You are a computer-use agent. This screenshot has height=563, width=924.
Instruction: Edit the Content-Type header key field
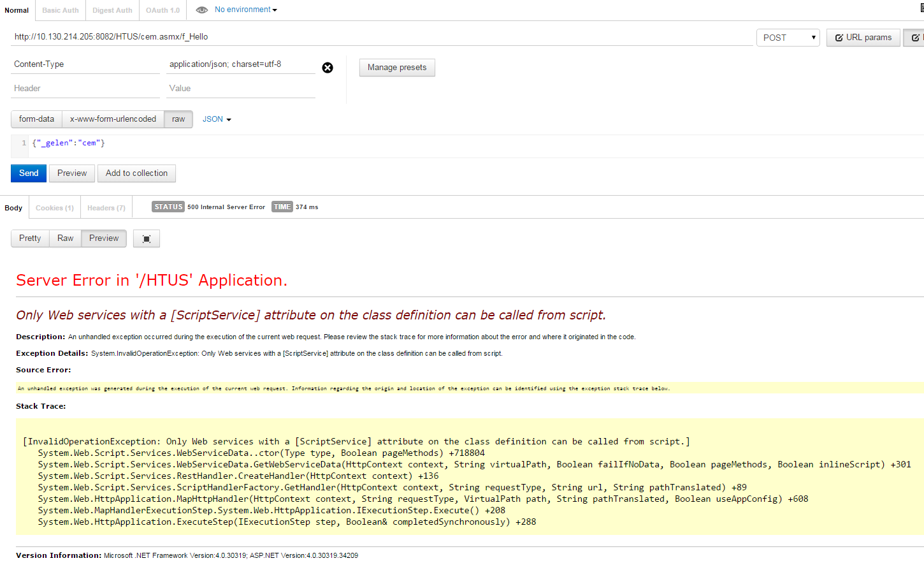click(85, 64)
